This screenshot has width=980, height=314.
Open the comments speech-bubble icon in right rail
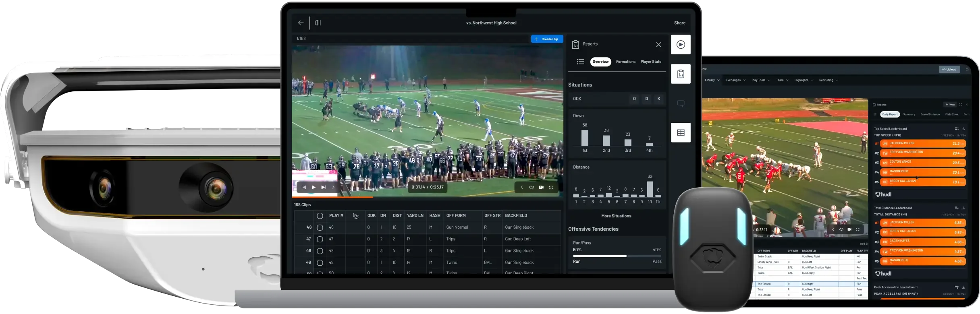click(x=681, y=103)
